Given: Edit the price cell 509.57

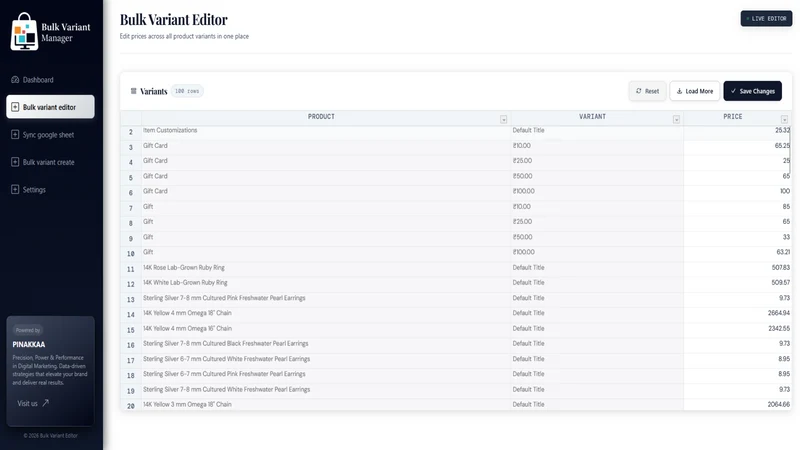Looking at the screenshot, I should [x=737, y=283].
